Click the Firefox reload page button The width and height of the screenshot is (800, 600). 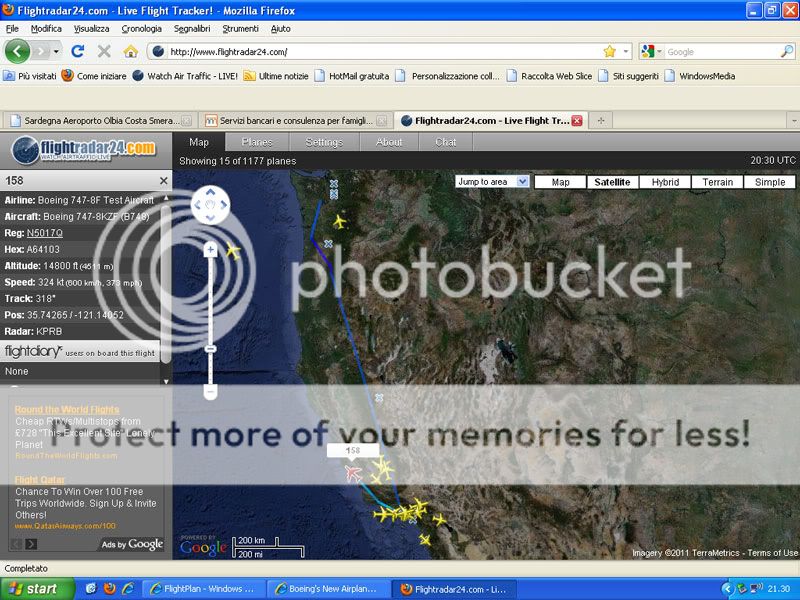point(77,51)
